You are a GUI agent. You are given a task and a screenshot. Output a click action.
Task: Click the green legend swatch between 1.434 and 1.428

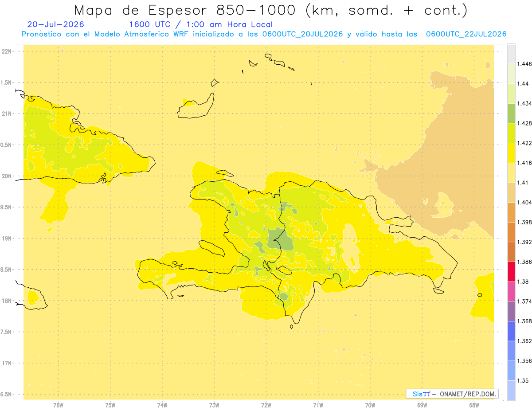point(511,113)
